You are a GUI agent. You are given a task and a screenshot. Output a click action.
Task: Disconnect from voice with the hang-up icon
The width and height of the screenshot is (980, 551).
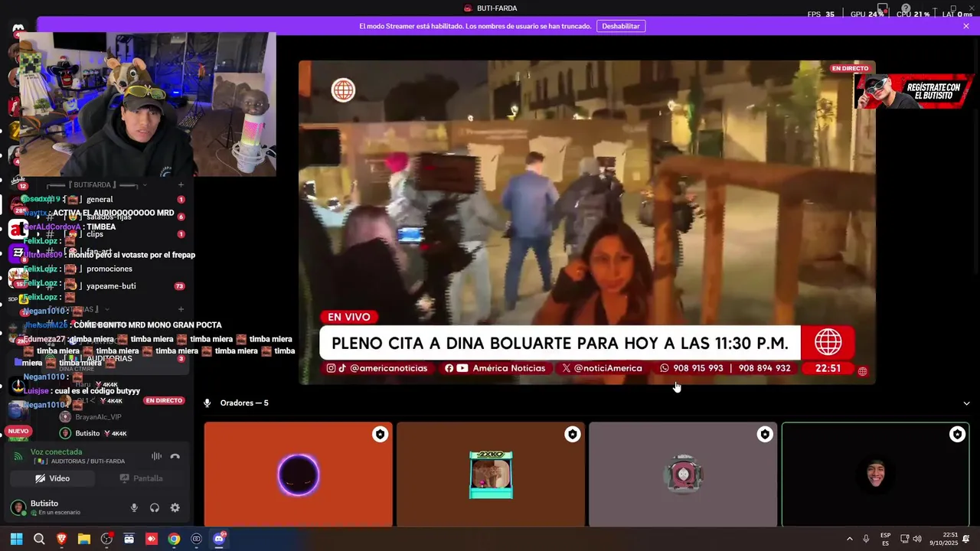click(175, 456)
